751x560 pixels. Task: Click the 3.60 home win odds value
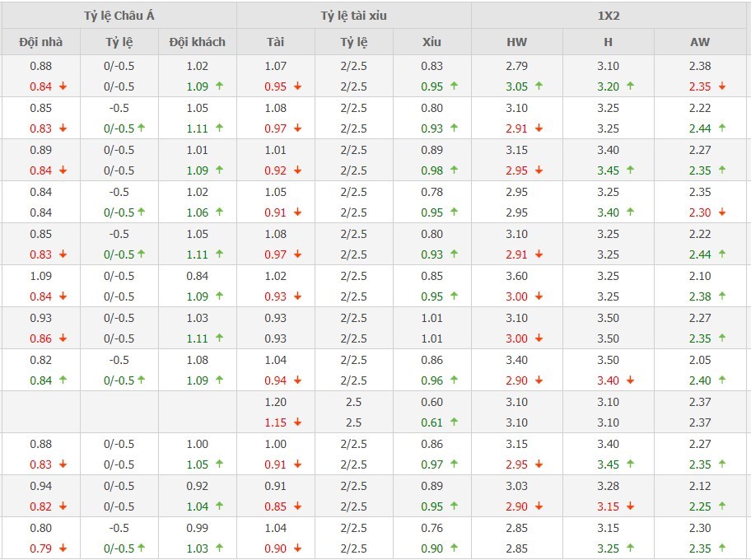516,276
